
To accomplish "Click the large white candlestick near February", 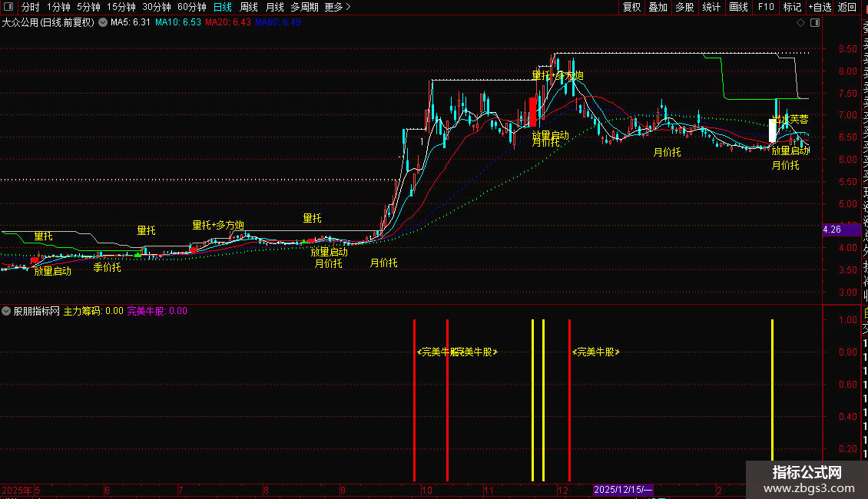I will (x=773, y=131).
